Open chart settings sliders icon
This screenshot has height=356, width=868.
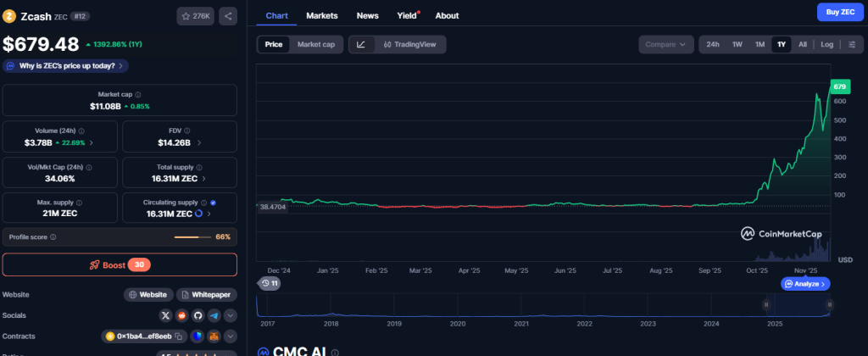tap(851, 44)
